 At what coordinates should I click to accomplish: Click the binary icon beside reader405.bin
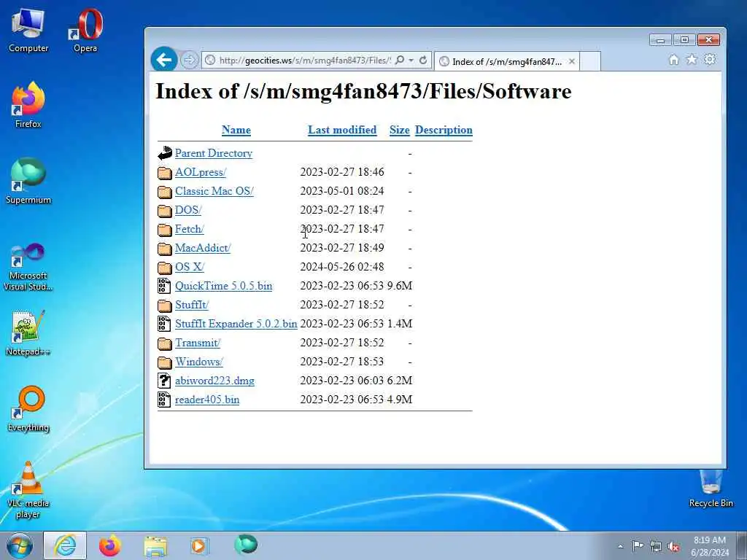point(164,400)
